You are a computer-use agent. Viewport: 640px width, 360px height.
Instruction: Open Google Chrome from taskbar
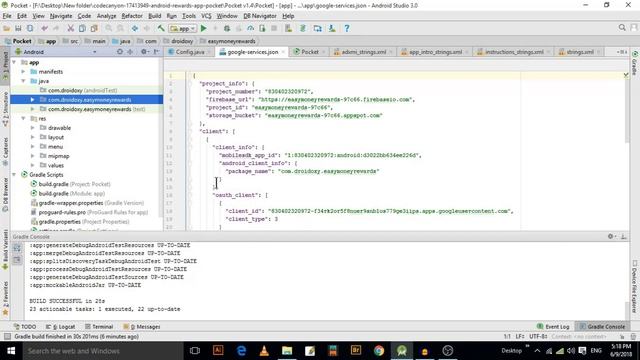pyautogui.click(x=379, y=351)
